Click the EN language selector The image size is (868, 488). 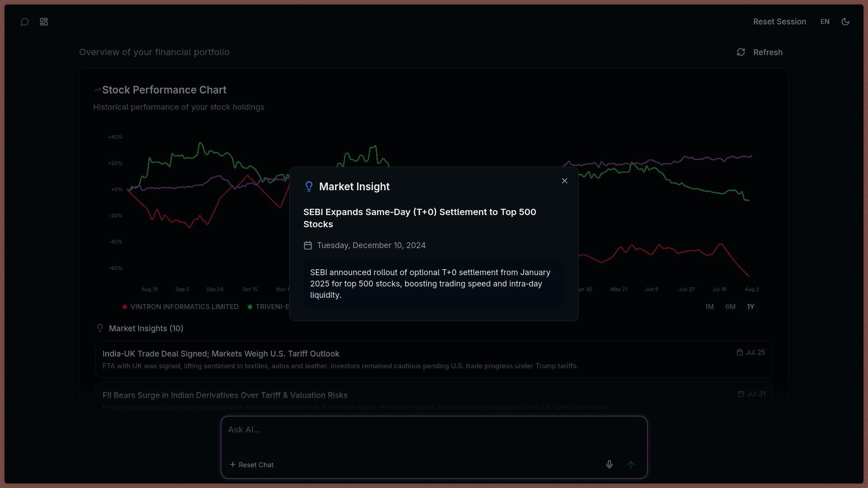point(825,22)
